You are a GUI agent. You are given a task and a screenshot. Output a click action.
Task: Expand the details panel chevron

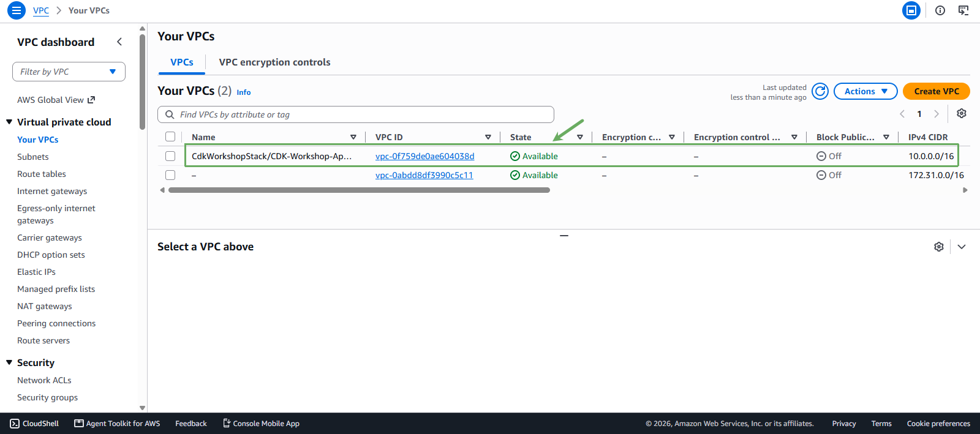(x=962, y=247)
